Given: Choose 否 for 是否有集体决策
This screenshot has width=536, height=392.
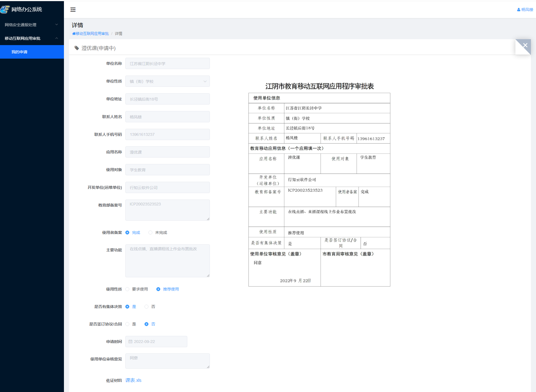Looking at the screenshot, I should 146,307.
